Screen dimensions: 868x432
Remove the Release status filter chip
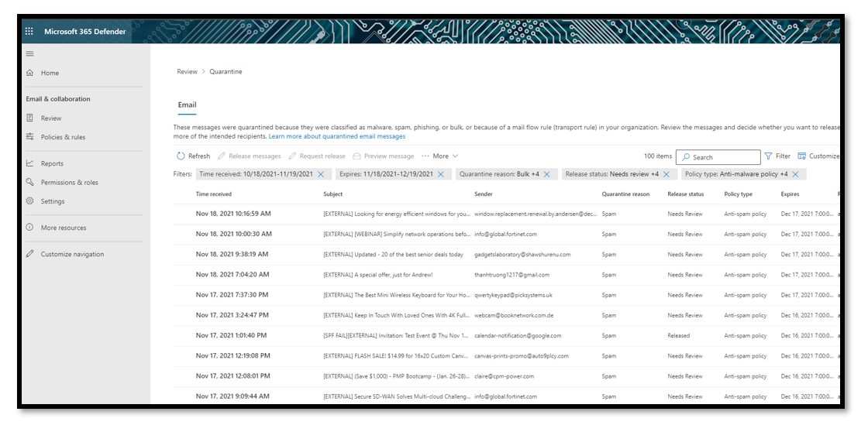tap(666, 174)
